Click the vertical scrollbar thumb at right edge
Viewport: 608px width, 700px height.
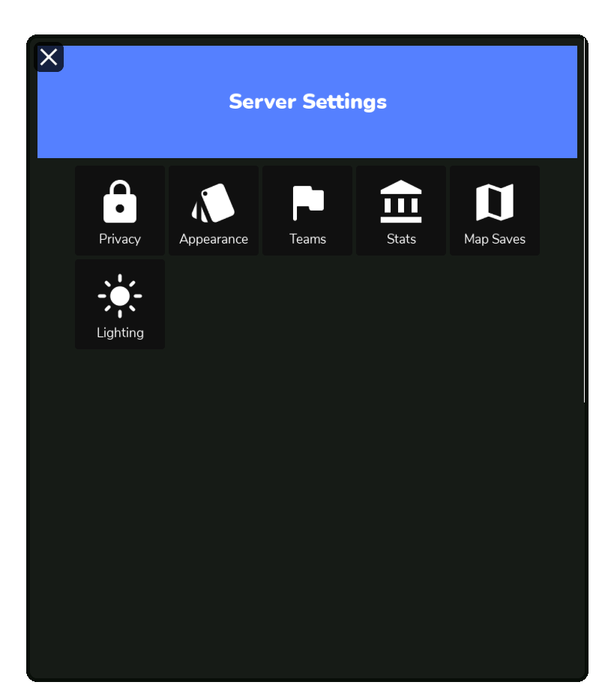point(584,223)
